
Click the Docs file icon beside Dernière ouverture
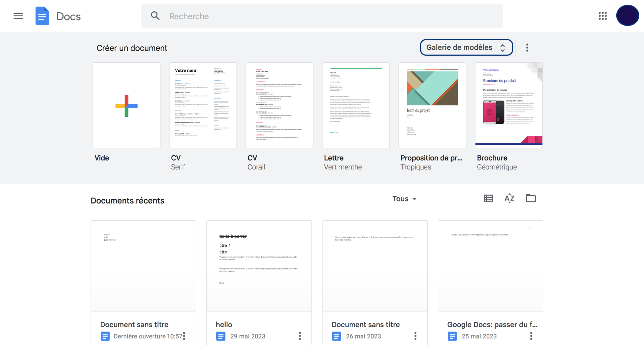click(x=105, y=336)
